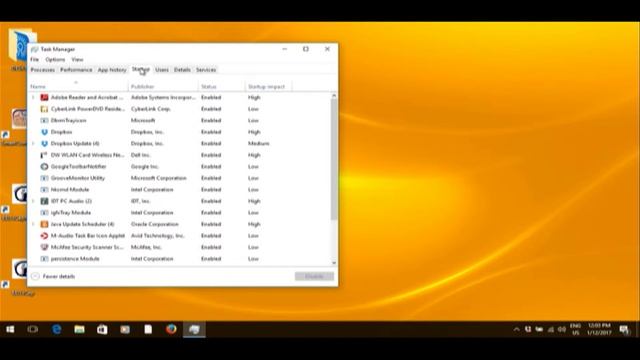This screenshot has width=640, height=360.
Task: Click the persistence Module row icon
Action: [44, 259]
